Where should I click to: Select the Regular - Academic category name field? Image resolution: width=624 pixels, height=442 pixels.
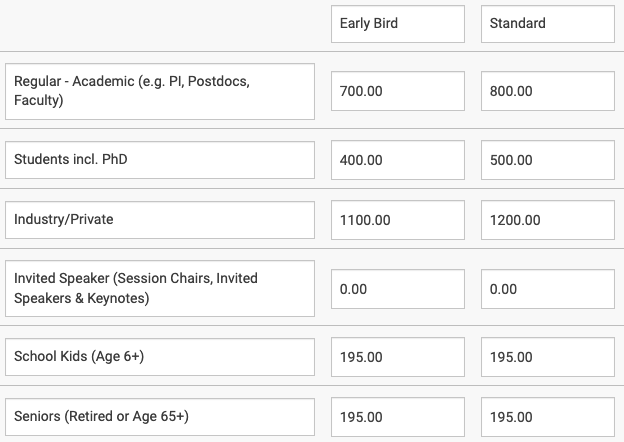[x=160, y=91]
